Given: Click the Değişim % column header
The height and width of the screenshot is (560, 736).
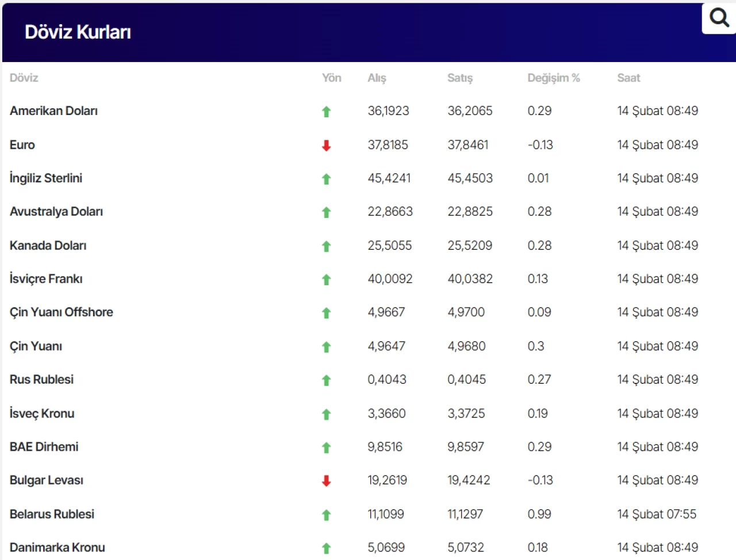Looking at the screenshot, I should pyautogui.click(x=553, y=78).
